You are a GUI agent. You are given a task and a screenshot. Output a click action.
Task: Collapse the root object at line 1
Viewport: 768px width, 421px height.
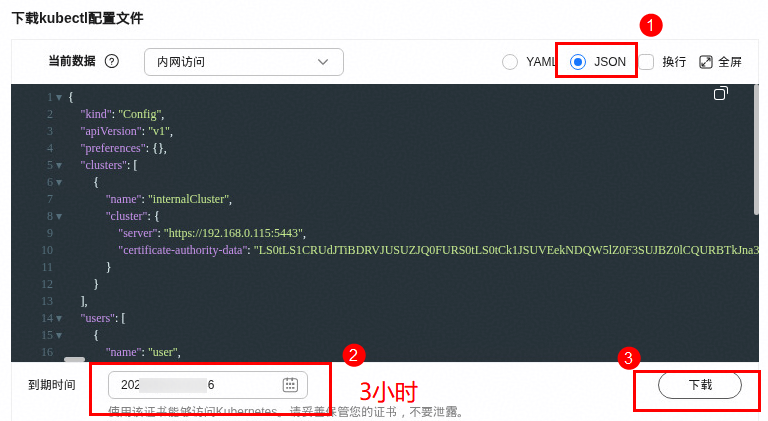59,97
